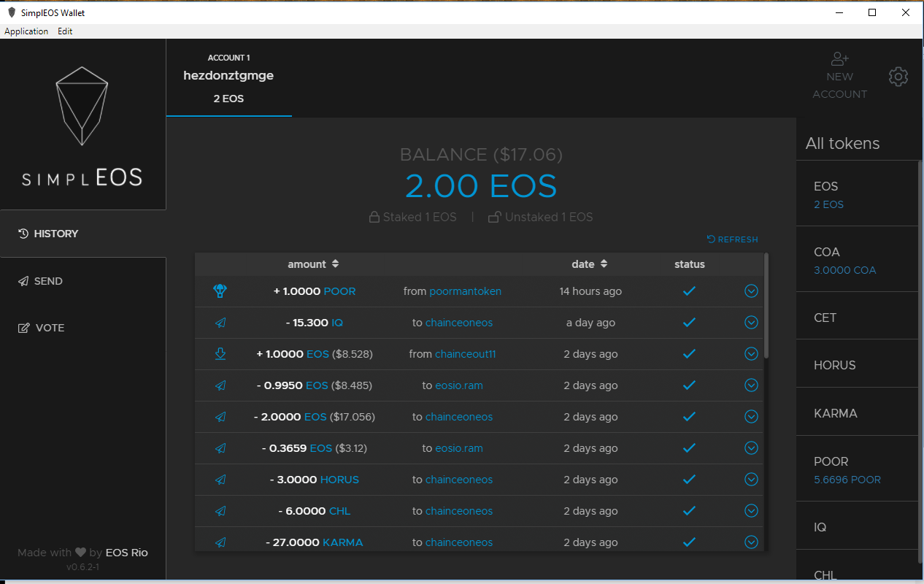The width and height of the screenshot is (924, 584).
Task: Expand details of HORUS transaction
Action: tap(751, 480)
